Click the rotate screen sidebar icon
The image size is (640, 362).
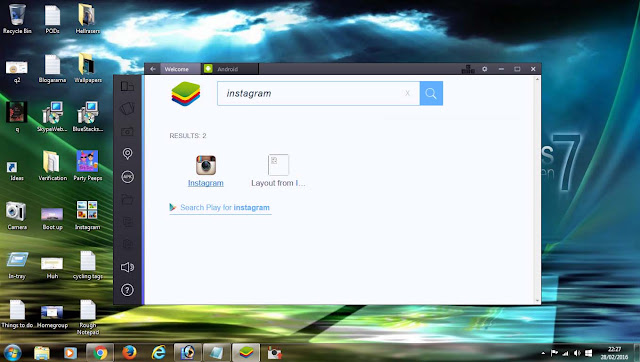pos(127,109)
